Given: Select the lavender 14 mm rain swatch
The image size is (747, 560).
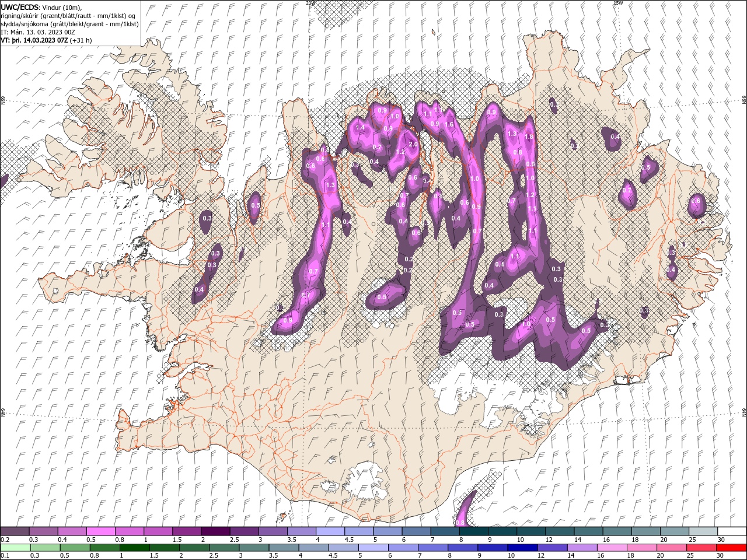Looking at the screenshot, I should click(x=582, y=548).
